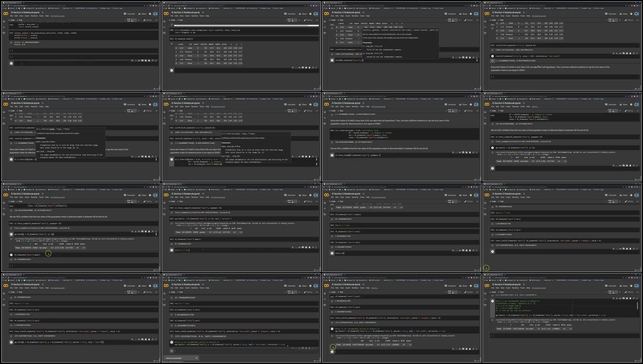
Task: Click "All changes saved" link in zscore pvalue frame
Action: 57,16
